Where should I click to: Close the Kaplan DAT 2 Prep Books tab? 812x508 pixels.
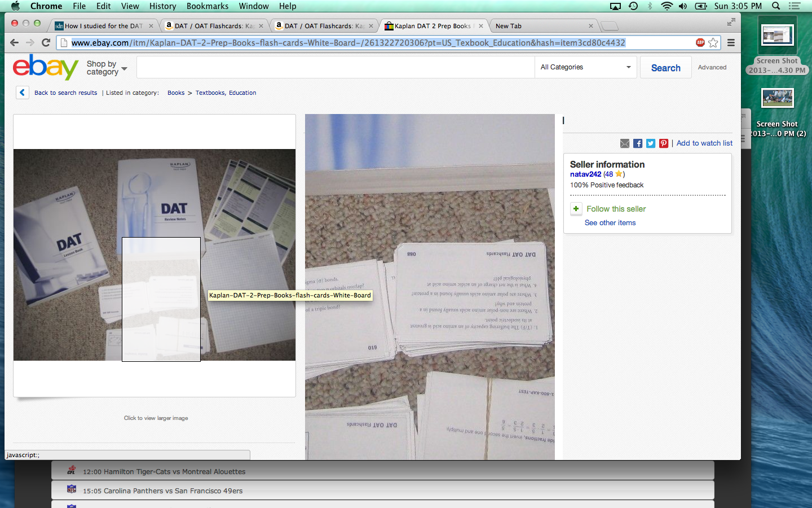pyautogui.click(x=481, y=26)
